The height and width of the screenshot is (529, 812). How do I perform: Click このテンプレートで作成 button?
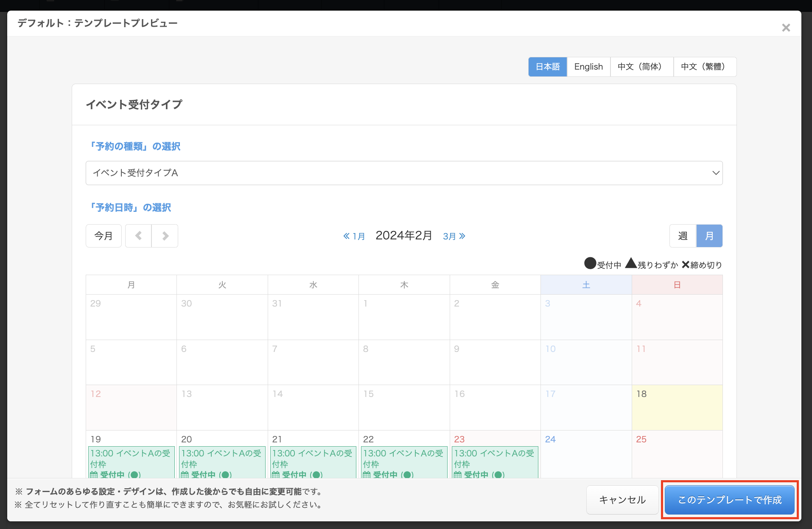coord(729,500)
